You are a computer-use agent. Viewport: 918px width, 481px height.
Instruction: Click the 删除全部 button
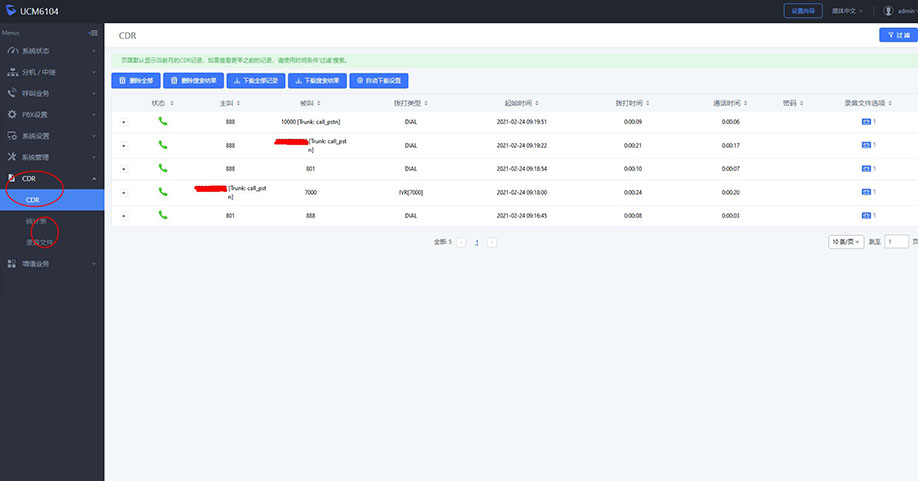(x=136, y=81)
